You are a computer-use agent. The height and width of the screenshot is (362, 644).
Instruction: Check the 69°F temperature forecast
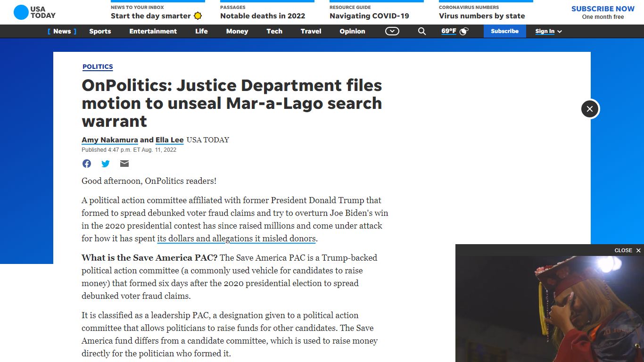tap(449, 31)
